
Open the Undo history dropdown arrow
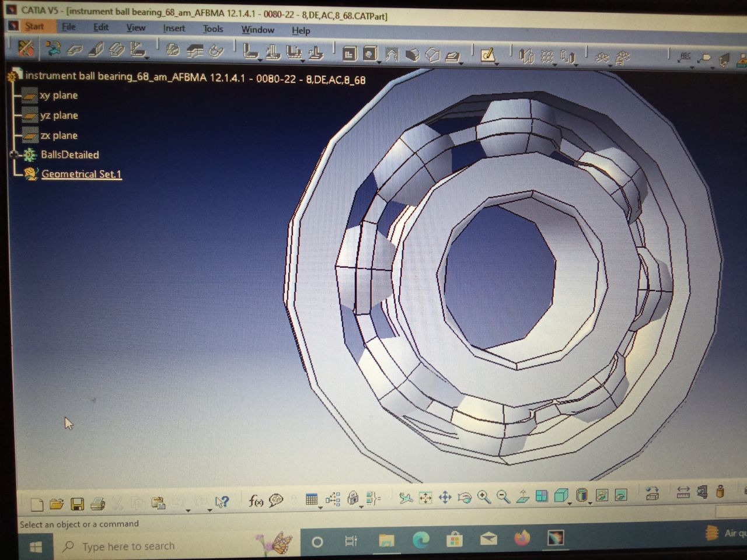pyautogui.click(x=188, y=510)
